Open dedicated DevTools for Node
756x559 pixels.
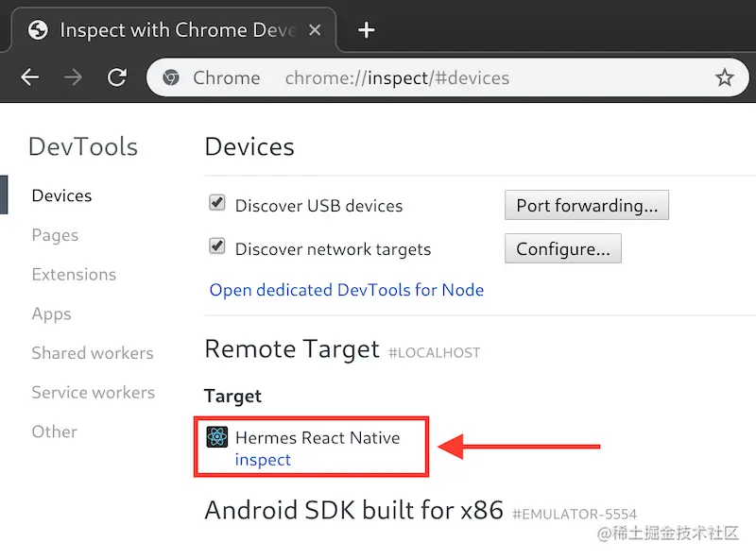[347, 290]
